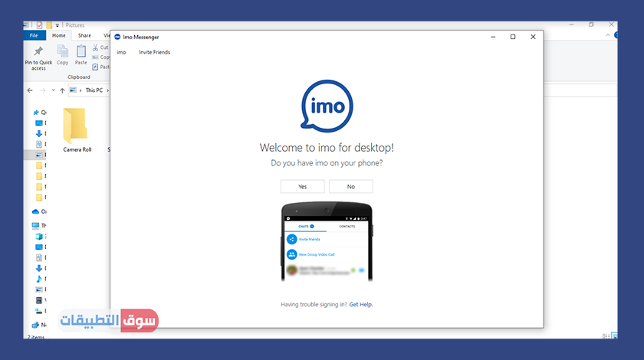Image resolution: width=644 pixels, height=360 pixels.
Task: Open Desktop under This PC
Action: point(39,247)
